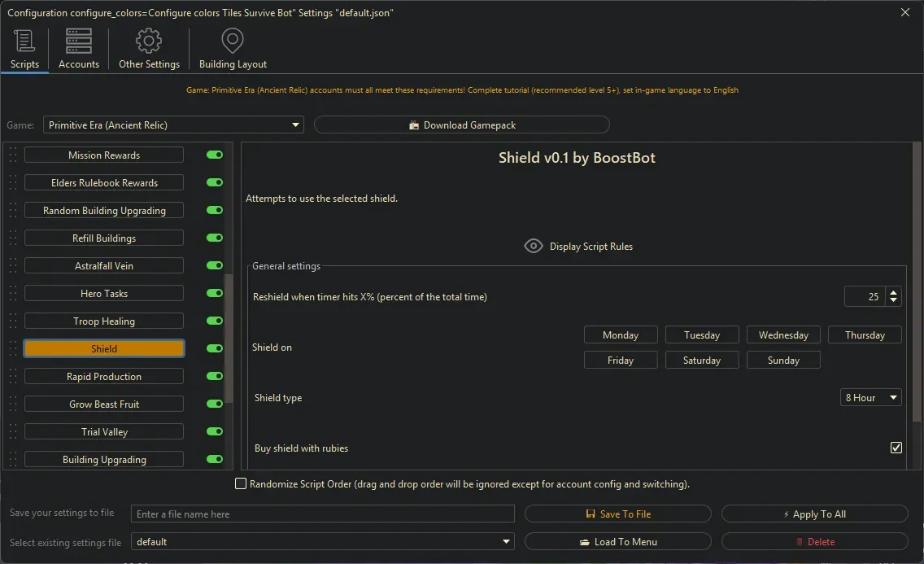
Task: Open the Game selection dropdown
Action: (x=295, y=125)
